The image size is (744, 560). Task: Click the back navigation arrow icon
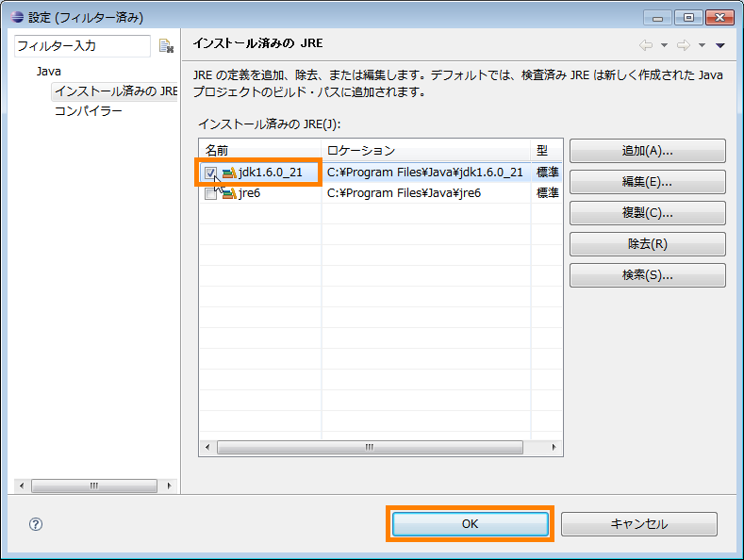(646, 45)
